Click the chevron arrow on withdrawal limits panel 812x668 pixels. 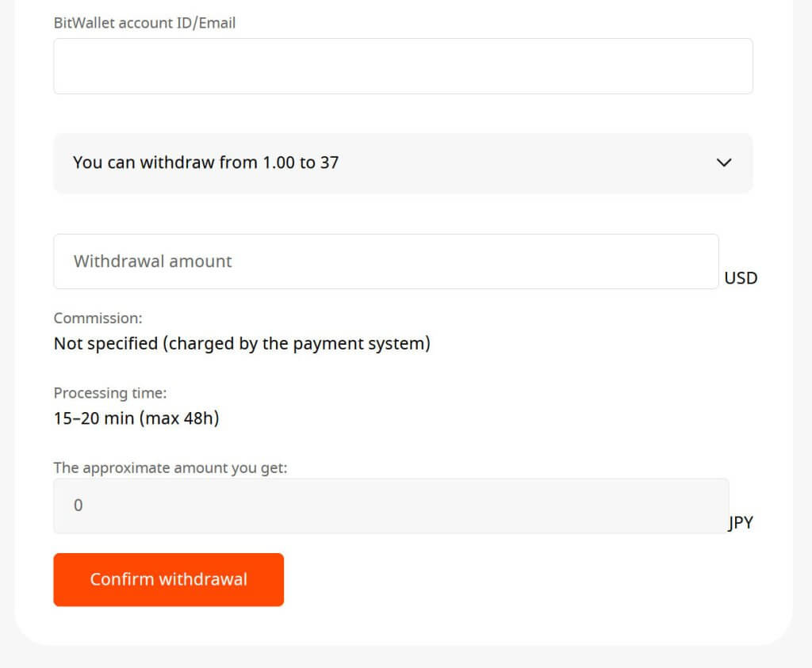coord(723,163)
